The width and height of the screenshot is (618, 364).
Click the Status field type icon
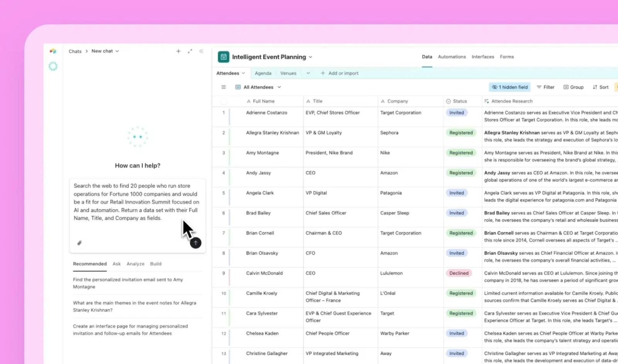coord(448,101)
